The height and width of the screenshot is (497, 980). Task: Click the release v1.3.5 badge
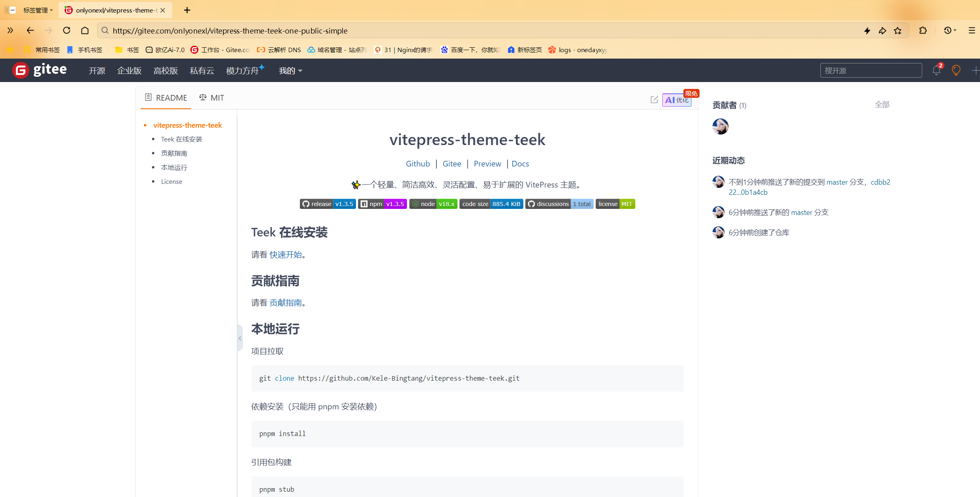coord(328,204)
